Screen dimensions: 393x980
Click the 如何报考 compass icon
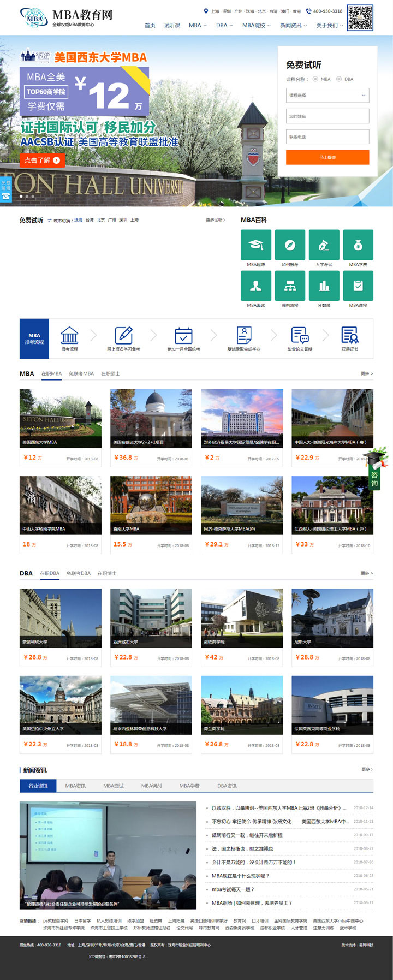coord(290,245)
